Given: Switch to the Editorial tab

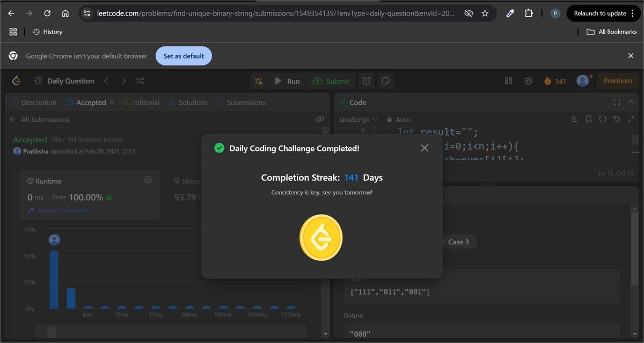Looking at the screenshot, I should coord(142,103).
